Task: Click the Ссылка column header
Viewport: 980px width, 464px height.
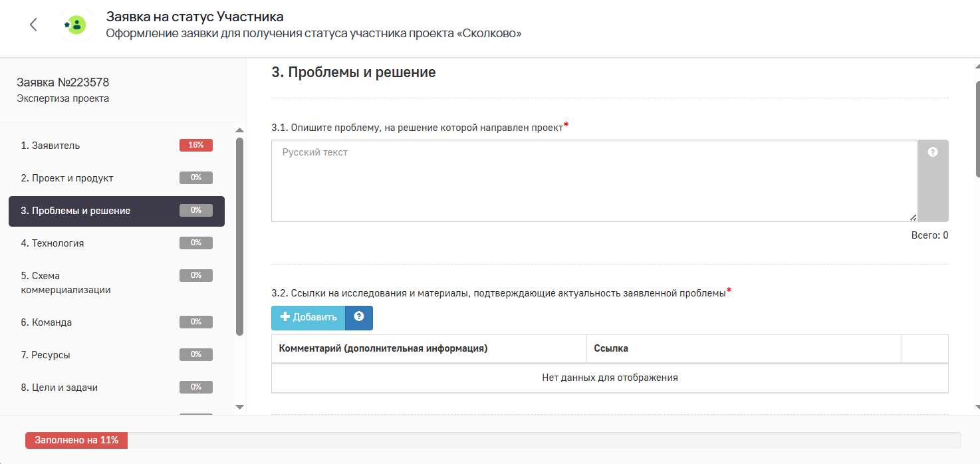Action: 744,348
